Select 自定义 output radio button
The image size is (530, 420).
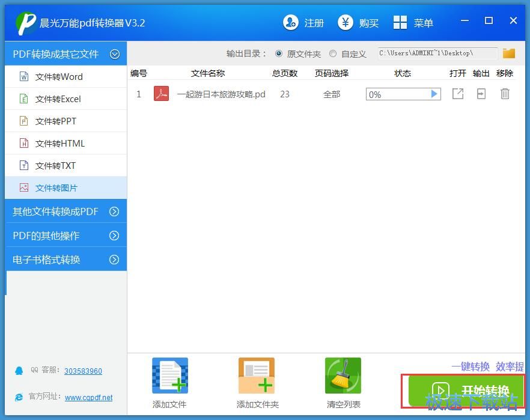coord(333,53)
